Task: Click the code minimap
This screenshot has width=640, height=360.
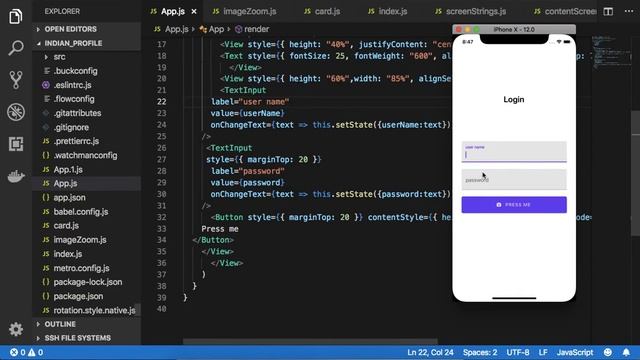Action: (x=611, y=52)
